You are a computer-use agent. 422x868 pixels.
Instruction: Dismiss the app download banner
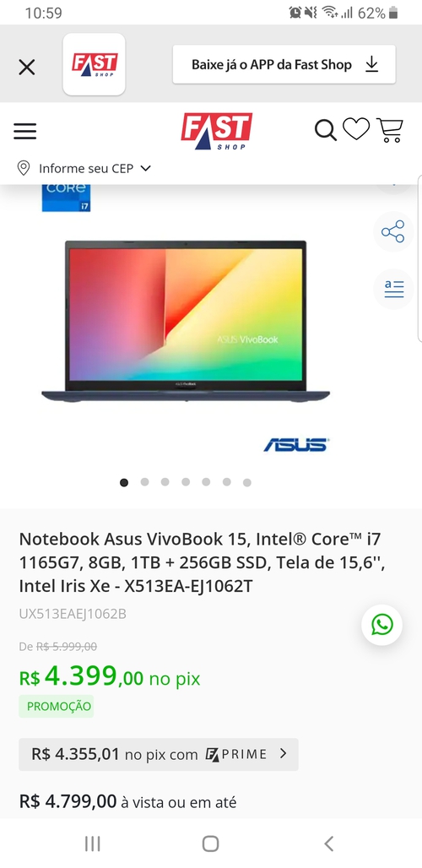pos(26,68)
